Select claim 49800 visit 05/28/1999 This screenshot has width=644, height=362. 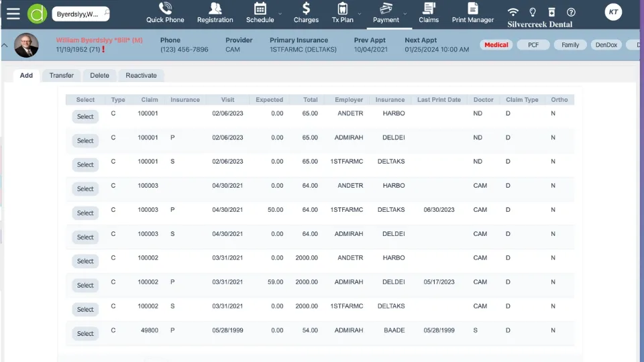85,334
